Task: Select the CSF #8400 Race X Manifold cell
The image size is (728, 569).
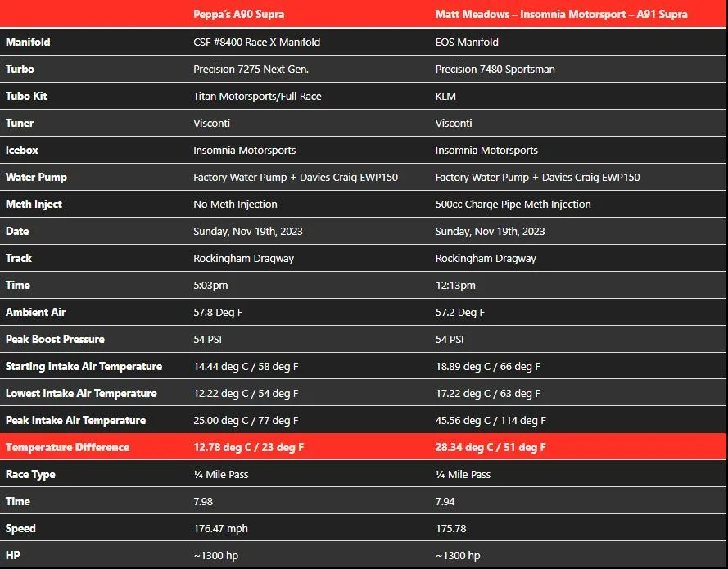Action: pos(257,43)
